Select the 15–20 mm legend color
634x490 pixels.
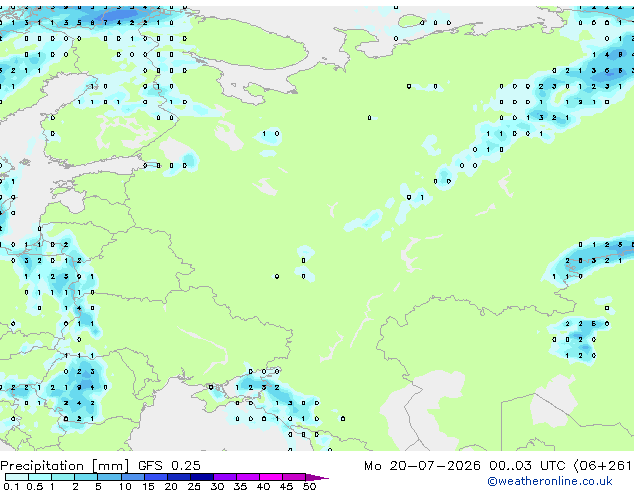(155, 477)
